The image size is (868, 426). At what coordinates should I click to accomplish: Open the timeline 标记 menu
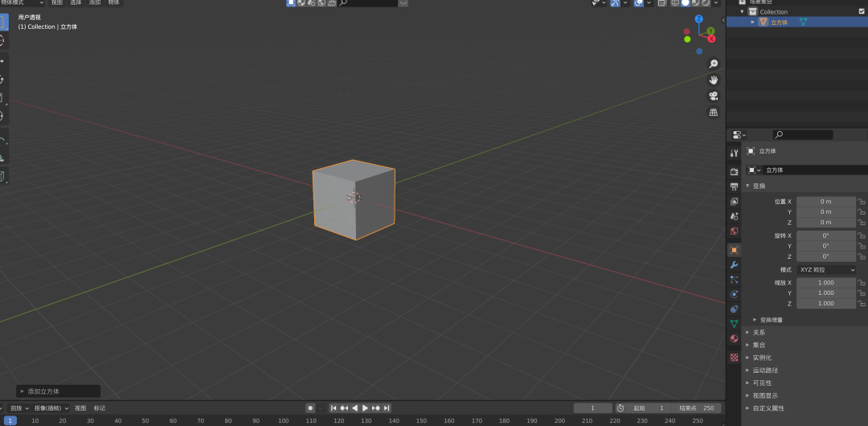(99, 408)
